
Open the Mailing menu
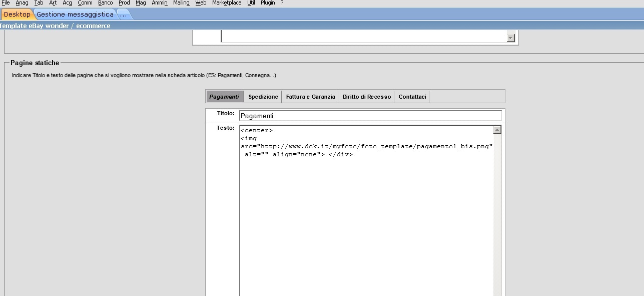(x=181, y=3)
